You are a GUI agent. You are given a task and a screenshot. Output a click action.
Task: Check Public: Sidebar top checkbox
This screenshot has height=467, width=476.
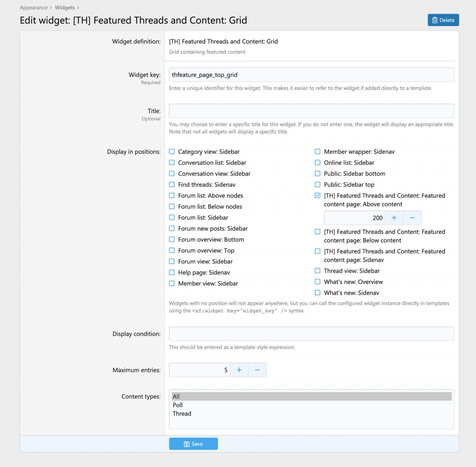tap(318, 185)
